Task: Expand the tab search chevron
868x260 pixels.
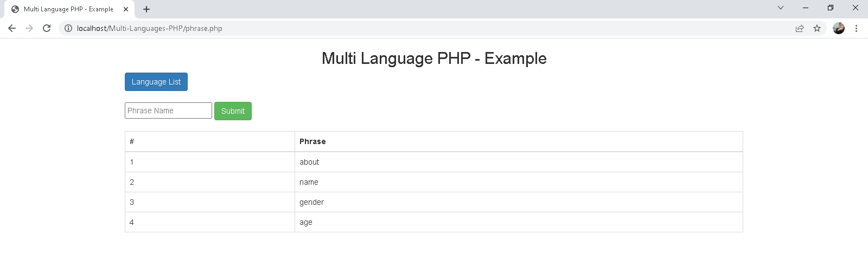Action: [781, 8]
